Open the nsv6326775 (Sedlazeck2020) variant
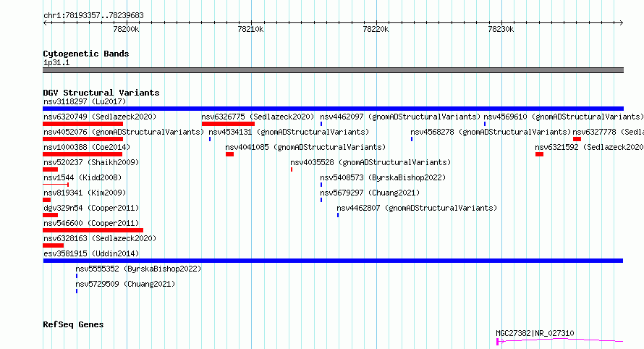The width and height of the screenshot is (644, 349). (x=258, y=117)
